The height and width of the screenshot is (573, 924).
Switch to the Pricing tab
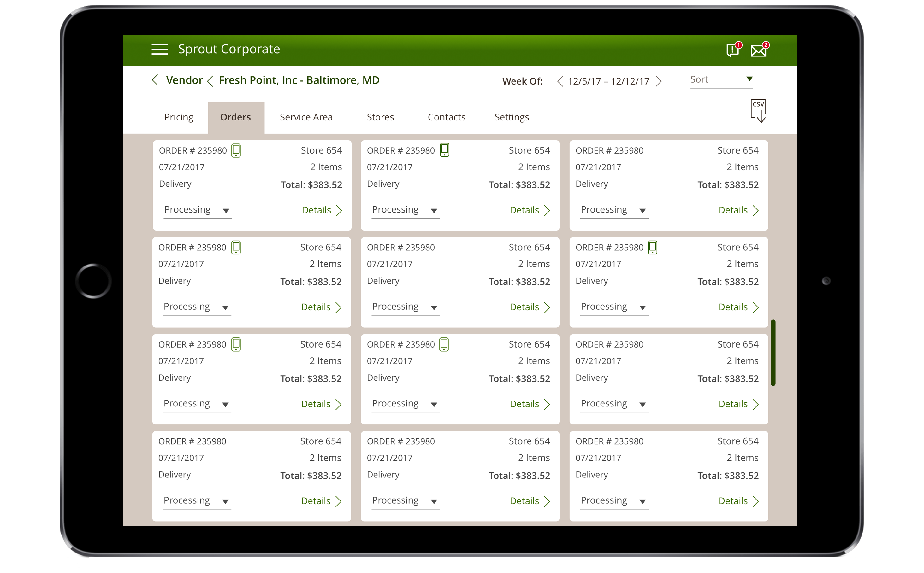click(x=179, y=118)
